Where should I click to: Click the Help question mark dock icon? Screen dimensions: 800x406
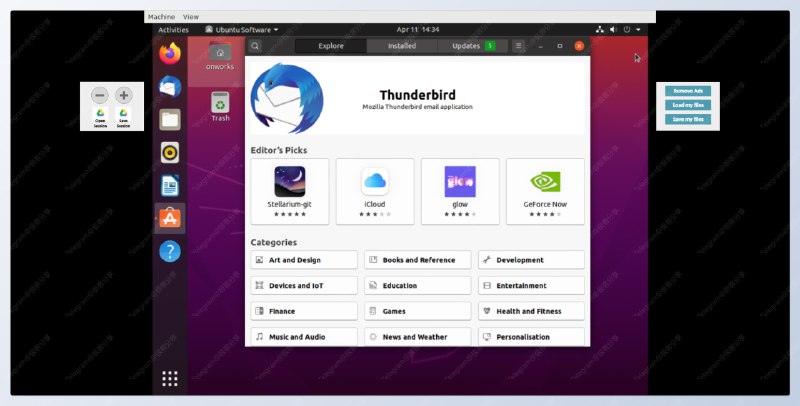click(170, 251)
